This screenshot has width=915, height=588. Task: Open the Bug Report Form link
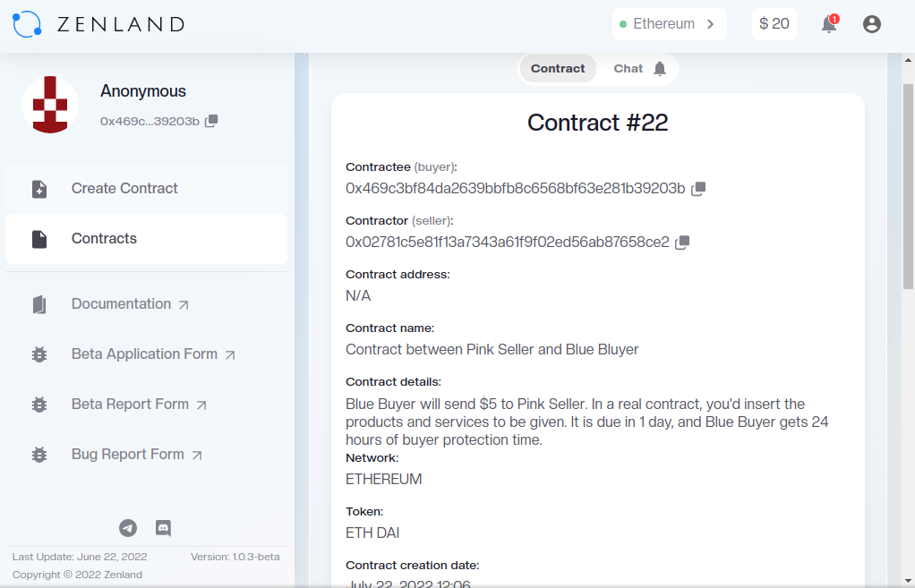147,455
